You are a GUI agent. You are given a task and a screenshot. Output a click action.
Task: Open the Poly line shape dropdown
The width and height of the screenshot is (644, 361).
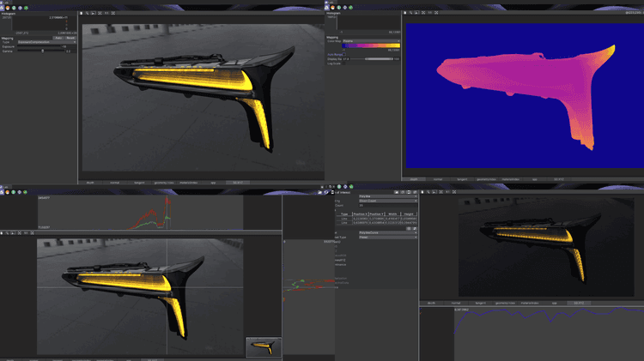pos(388,196)
